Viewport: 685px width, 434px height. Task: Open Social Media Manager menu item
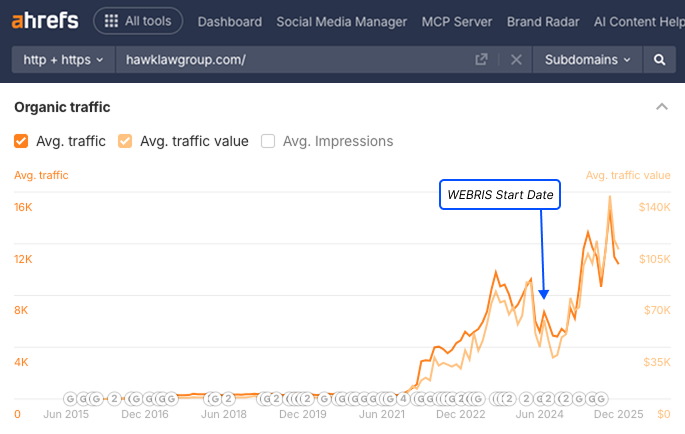341,21
